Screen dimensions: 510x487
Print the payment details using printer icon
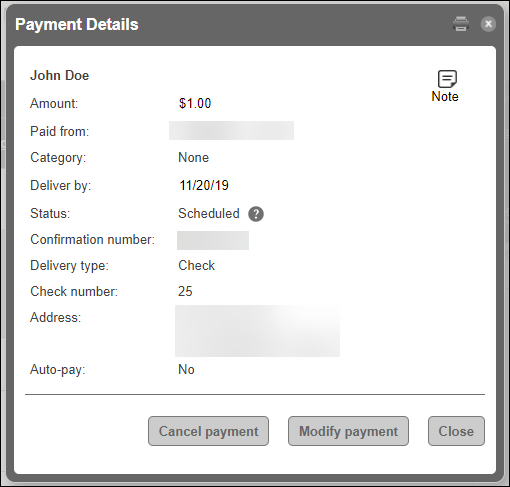461,24
